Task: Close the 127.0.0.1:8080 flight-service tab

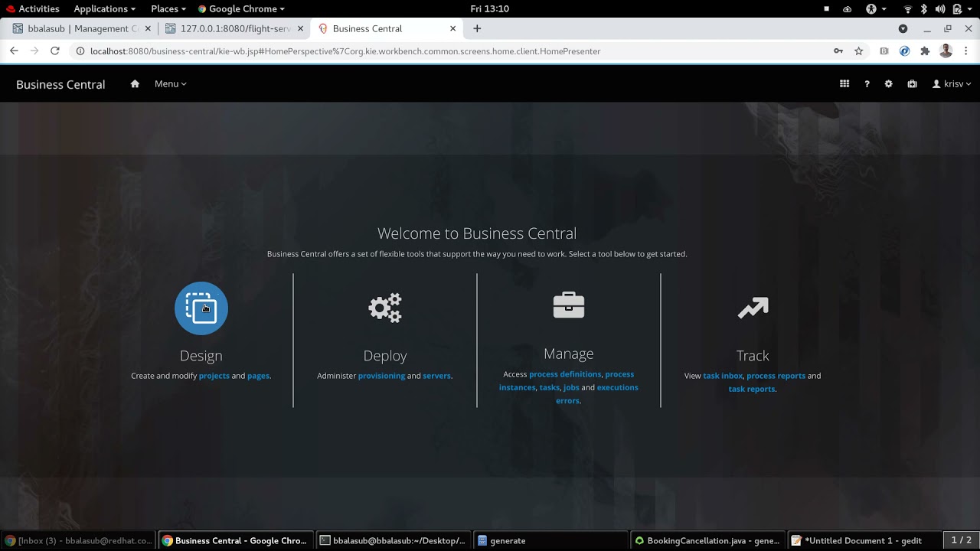Action: pyautogui.click(x=300, y=28)
